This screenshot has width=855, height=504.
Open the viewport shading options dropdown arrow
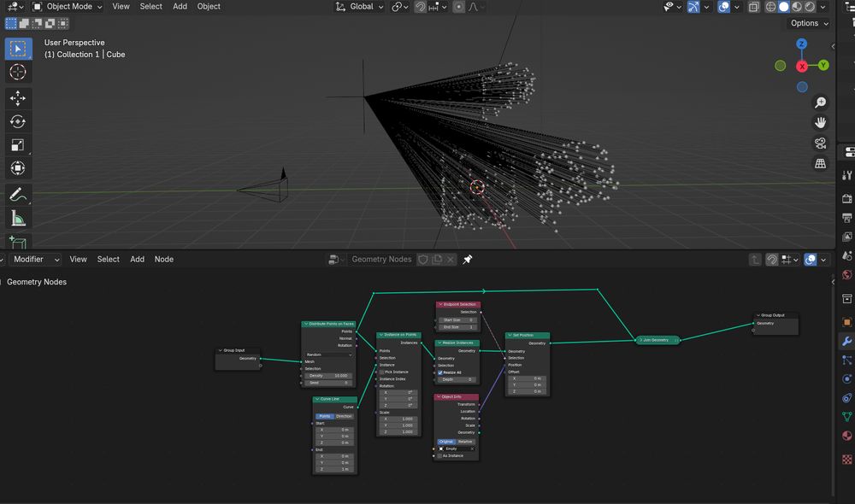pyautogui.click(x=823, y=7)
